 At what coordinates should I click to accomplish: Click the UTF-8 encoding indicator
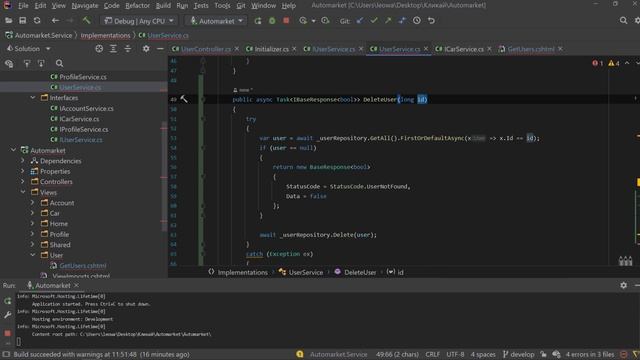click(455, 354)
